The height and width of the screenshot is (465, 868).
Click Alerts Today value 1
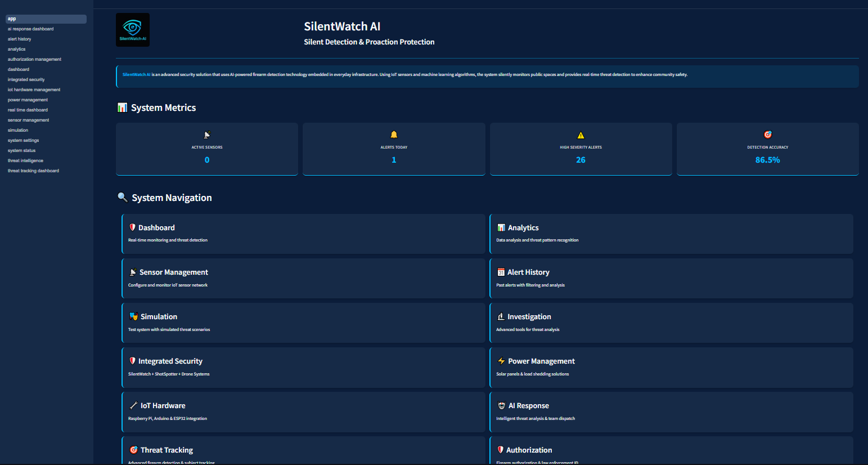(394, 160)
